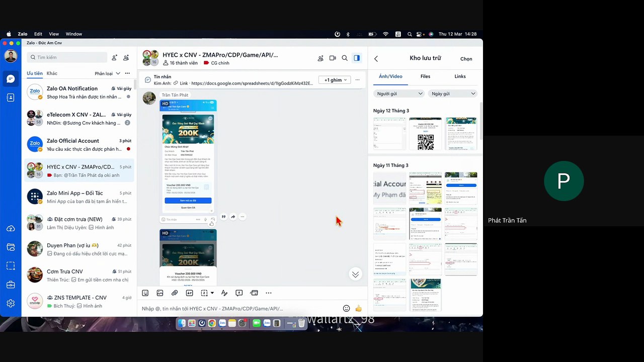The width and height of the screenshot is (644, 362).
Task: Click the create group icon
Action: [x=126, y=57]
